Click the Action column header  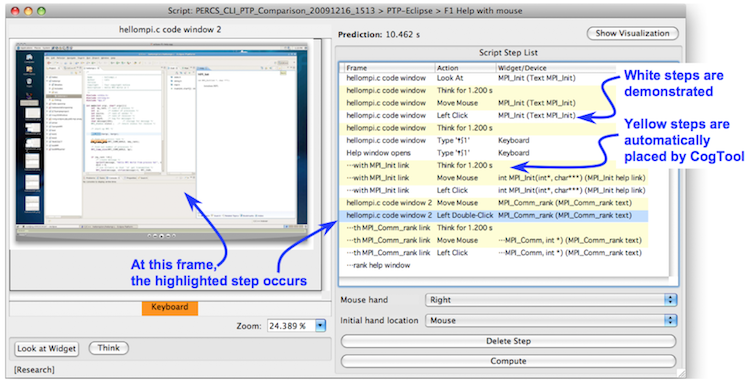[x=465, y=68]
